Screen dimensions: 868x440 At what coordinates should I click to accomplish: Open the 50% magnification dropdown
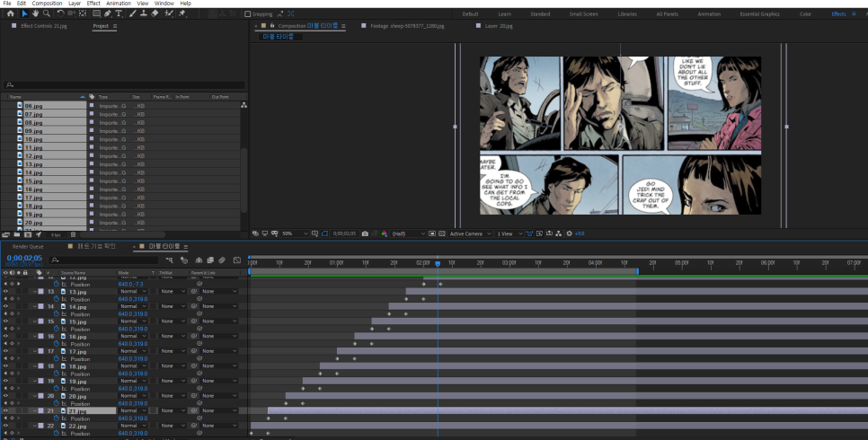pyautogui.click(x=295, y=233)
